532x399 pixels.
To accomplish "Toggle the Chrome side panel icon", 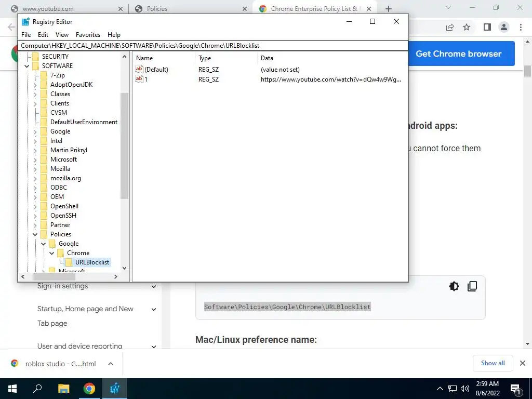I will pos(487,27).
